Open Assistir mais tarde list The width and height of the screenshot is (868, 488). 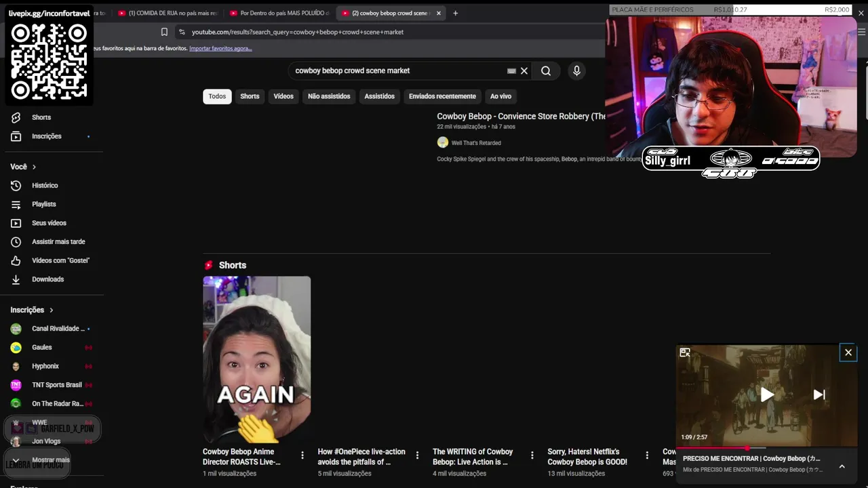(x=58, y=241)
